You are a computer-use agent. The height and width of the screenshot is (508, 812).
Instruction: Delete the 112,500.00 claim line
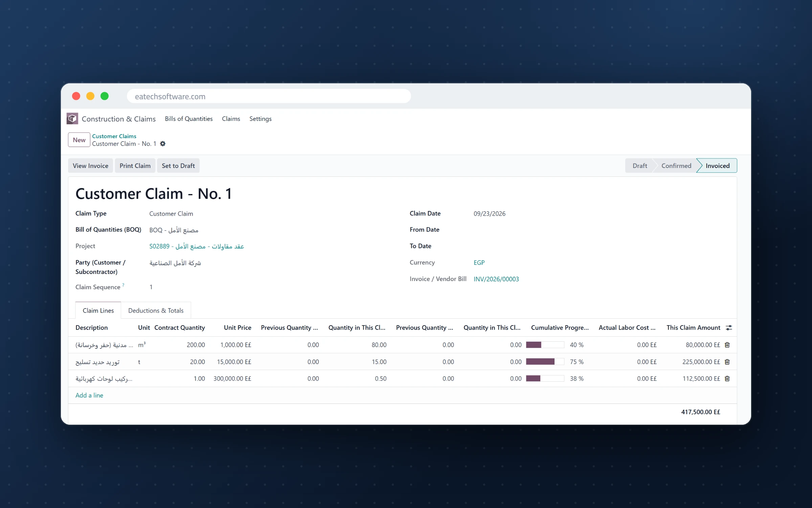[727, 379]
